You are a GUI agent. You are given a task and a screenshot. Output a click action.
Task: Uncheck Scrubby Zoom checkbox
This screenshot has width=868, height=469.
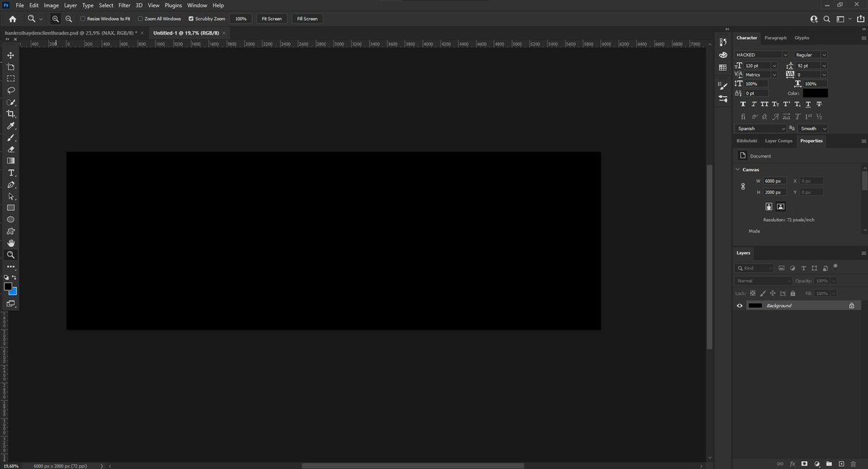click(191, 19)
